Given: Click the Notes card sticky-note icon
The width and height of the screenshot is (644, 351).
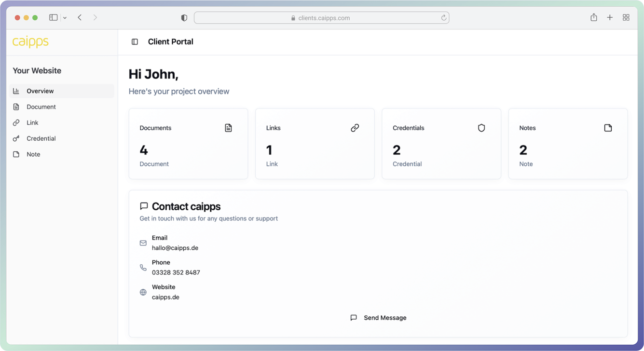Looking at the screenshot, I should coord(608,128).
